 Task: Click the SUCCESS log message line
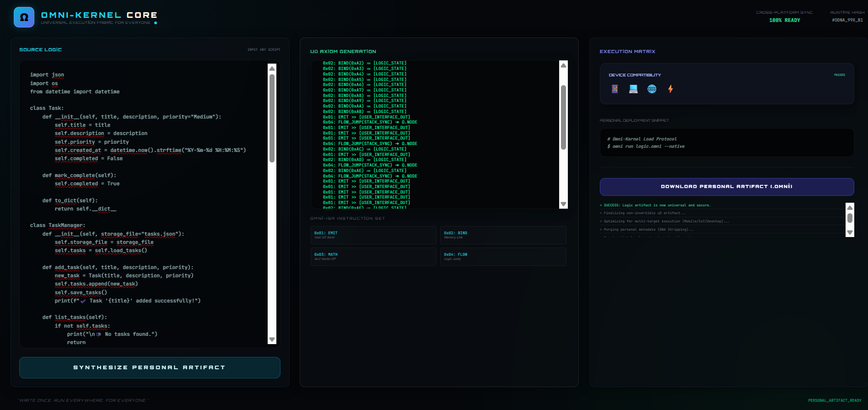pyautogui.click(x=655, y=205)
